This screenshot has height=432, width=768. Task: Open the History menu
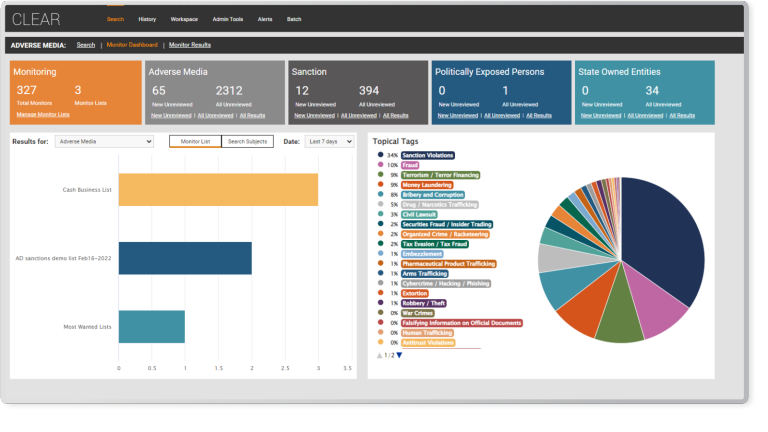(147, 19)
